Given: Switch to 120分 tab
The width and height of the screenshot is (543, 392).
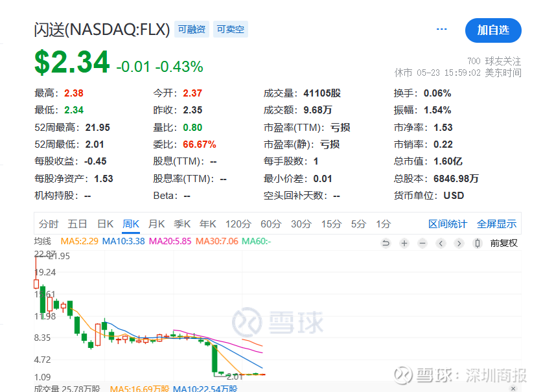Looking at the screenshot, I should click(x=238, y=224).
